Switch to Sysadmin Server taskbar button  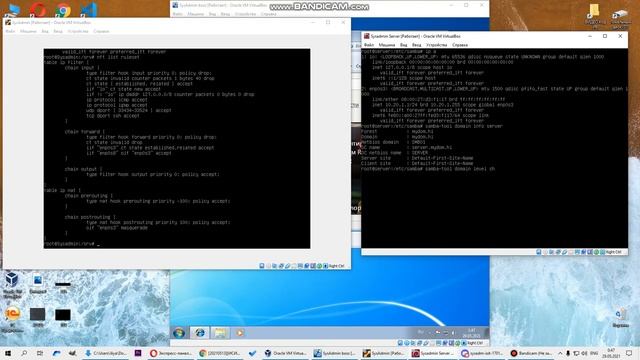coord(433,353)
